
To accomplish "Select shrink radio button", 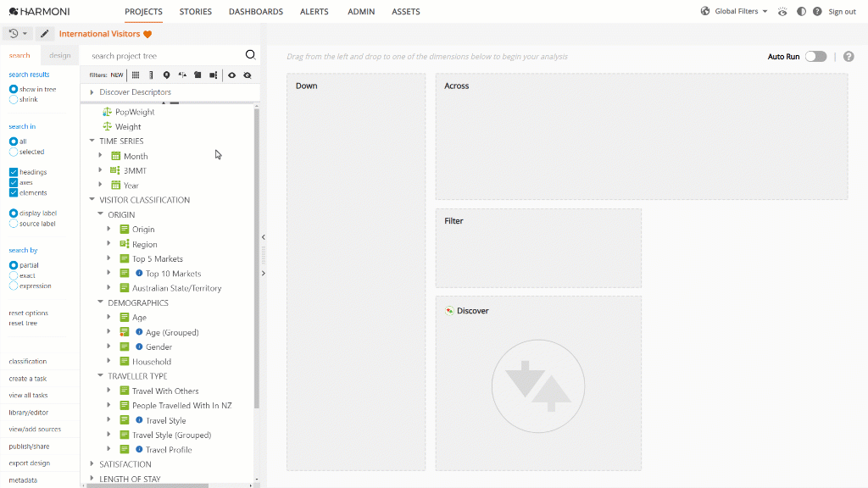I will [x=14, y=100].
